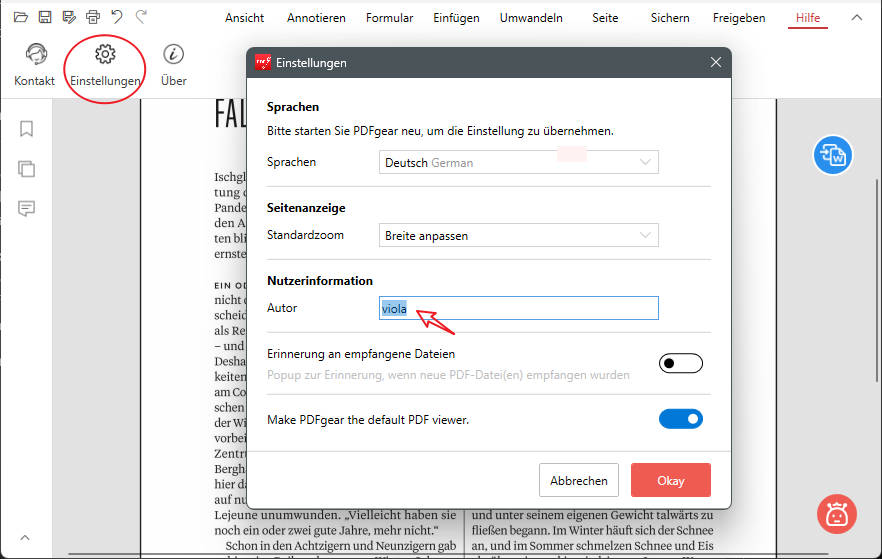
Task: Click the vertical scrollbar of the document
Action: pyautogui.click(x=877, y=281)
